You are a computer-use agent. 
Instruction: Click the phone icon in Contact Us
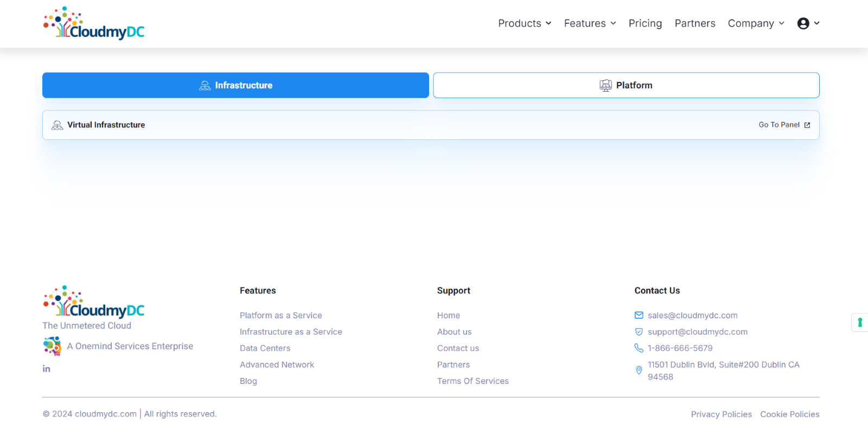[x=639, y=348]
